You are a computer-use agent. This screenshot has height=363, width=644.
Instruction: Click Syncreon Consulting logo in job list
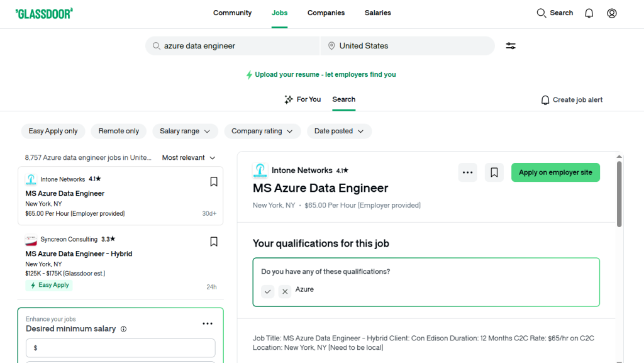(31, 240)
